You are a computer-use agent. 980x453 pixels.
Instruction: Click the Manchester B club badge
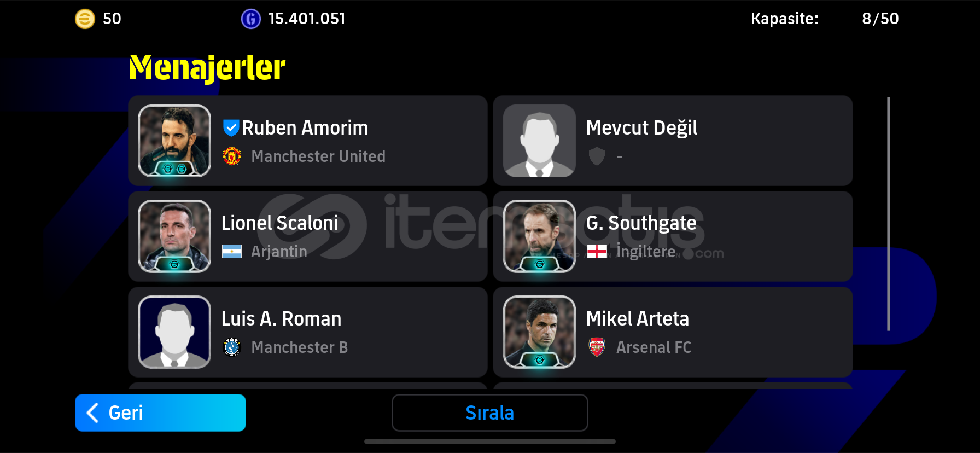coord(232,347)
